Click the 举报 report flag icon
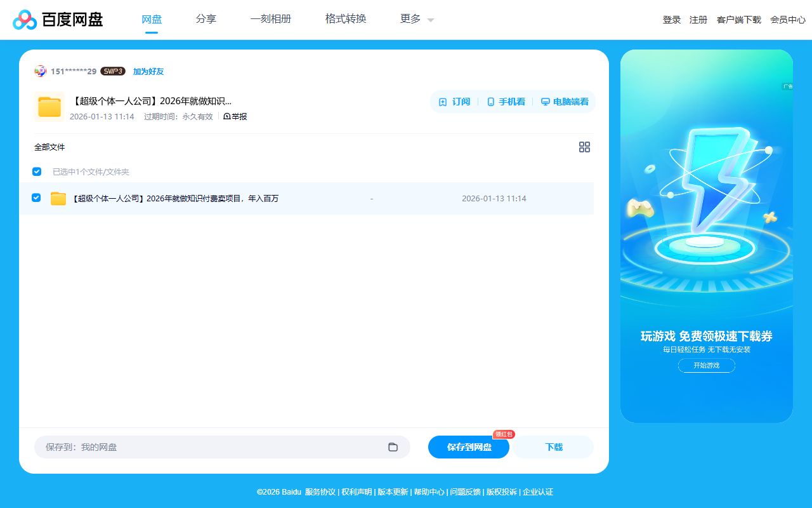Screen dimensions: 812x508 [x=226, y=116]
